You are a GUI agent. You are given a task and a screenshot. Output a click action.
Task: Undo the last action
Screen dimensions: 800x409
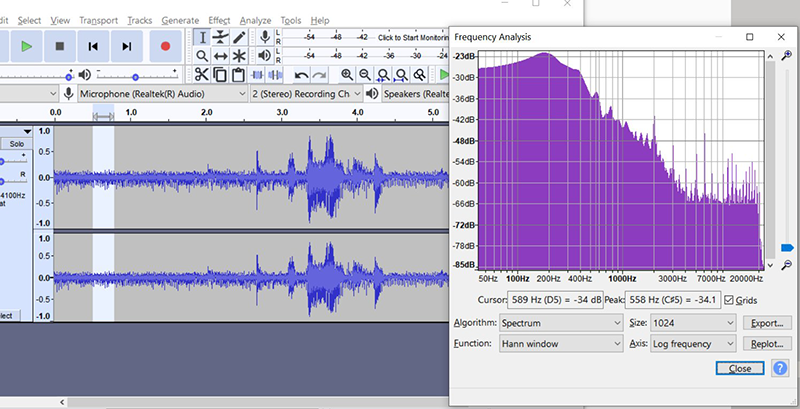301,75
